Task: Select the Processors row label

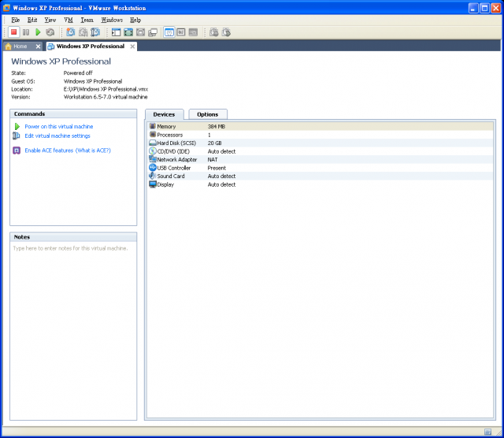Action: click(x=170, y=135)
